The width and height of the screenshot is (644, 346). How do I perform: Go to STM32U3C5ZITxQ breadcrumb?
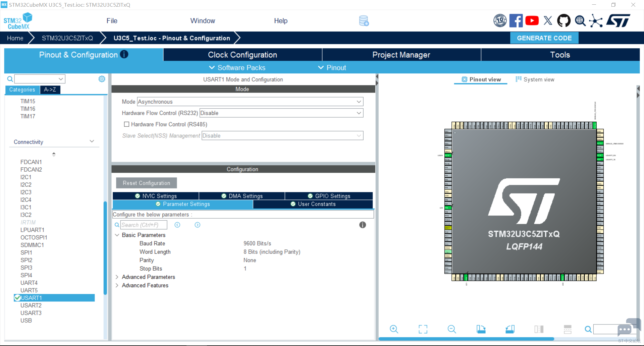(x=67, y=38)
